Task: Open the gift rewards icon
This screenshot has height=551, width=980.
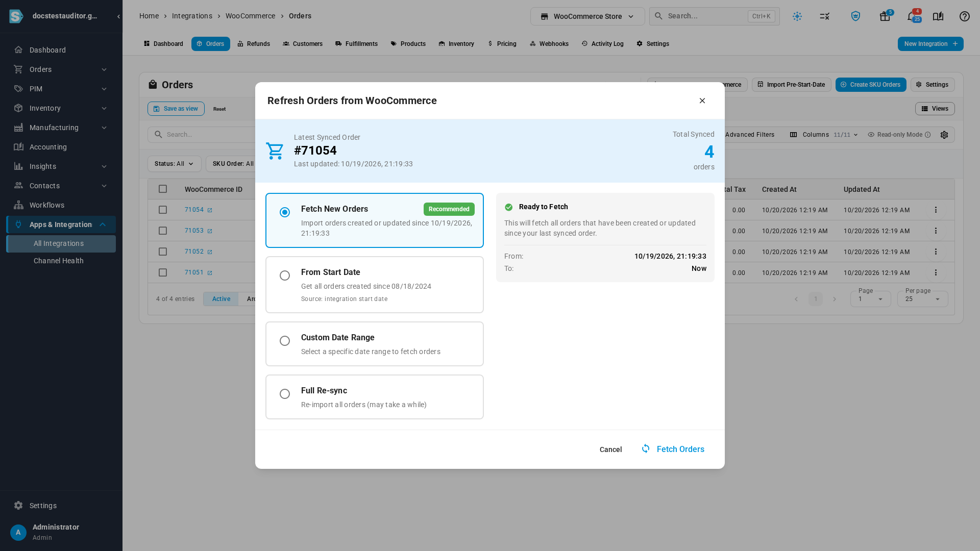Action: pos(885,16)
